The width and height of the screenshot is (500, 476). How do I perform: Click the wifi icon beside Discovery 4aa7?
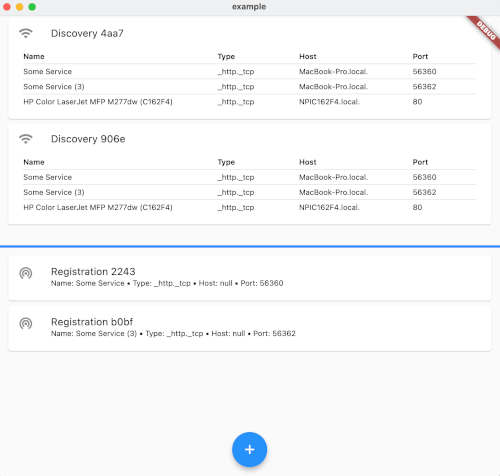coord(26,33)
